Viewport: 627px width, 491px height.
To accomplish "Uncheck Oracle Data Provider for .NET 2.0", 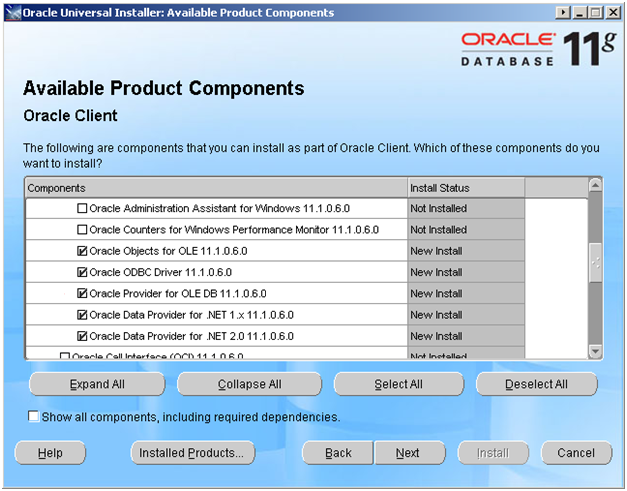I will (x=82, y=336).
